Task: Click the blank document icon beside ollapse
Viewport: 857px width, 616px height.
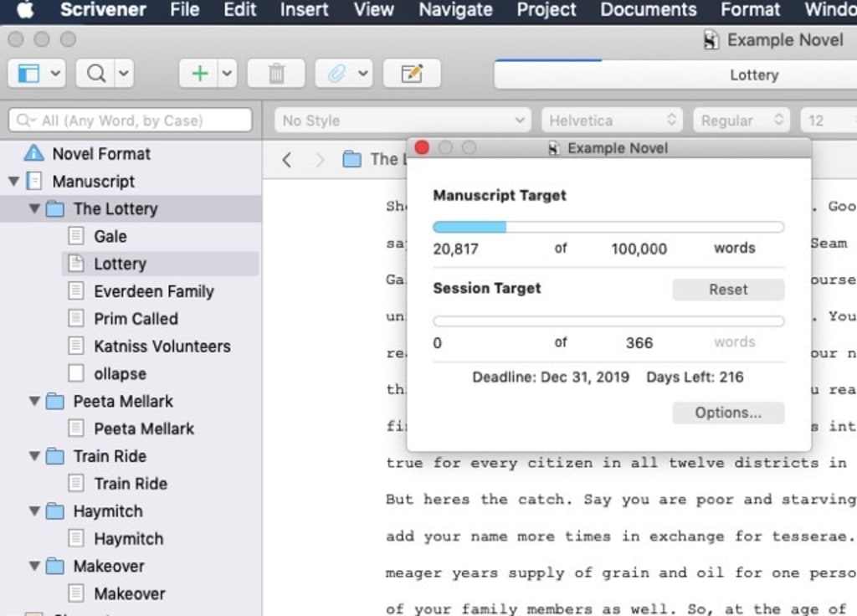Action: click(76, 373)
